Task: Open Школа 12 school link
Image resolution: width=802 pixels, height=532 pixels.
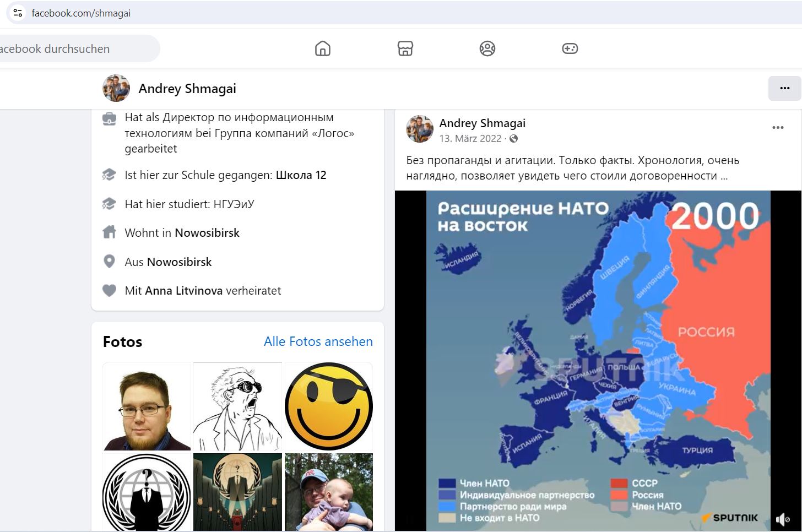Action: click(301, 175)
